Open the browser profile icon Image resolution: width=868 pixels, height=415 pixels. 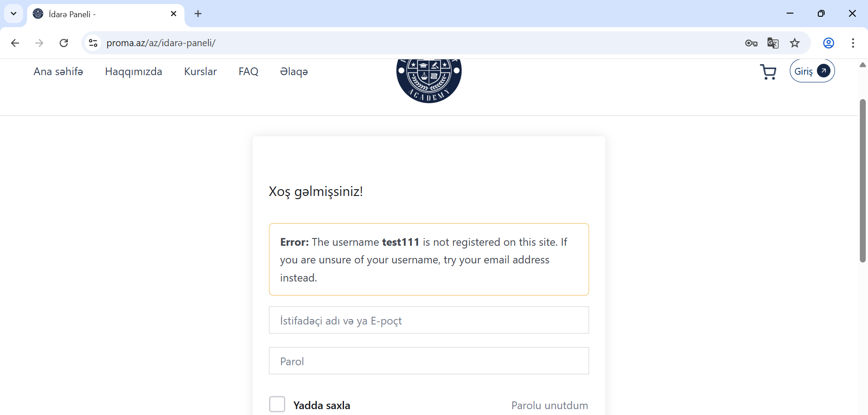(x=828, y=43)
